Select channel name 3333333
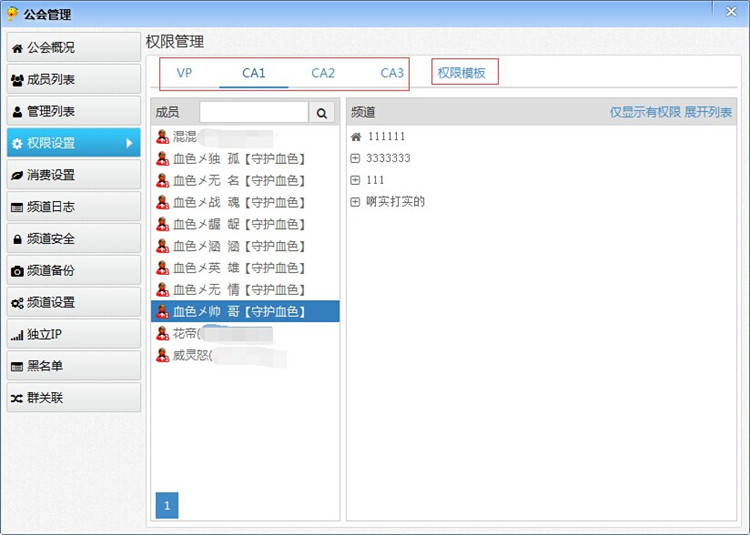 click(388, 158)
